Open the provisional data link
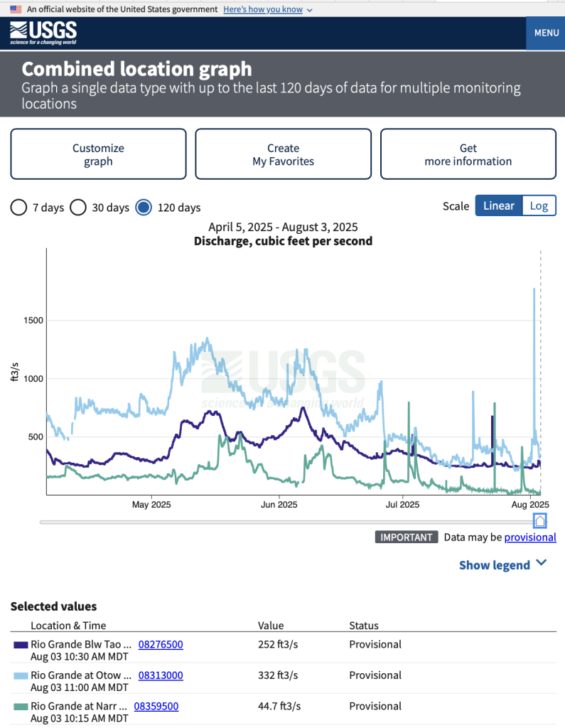Viewport: 565px width, 728px height. [530, 537]
